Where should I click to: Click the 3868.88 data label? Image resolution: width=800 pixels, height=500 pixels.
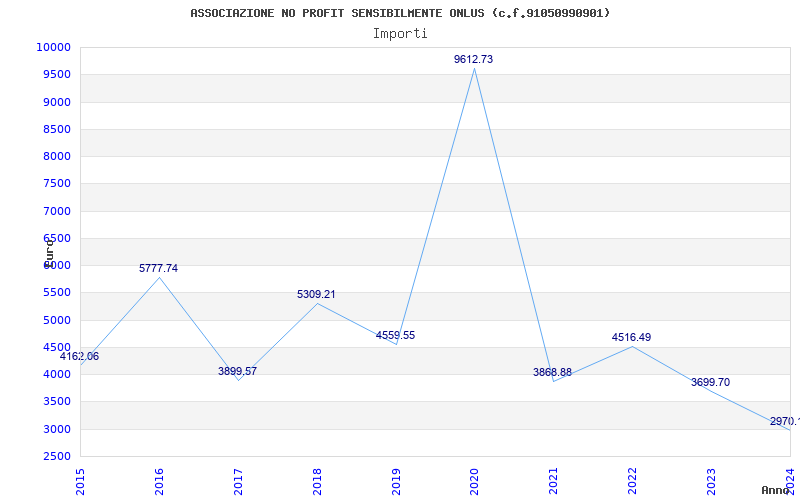click(x=553, y=372)
